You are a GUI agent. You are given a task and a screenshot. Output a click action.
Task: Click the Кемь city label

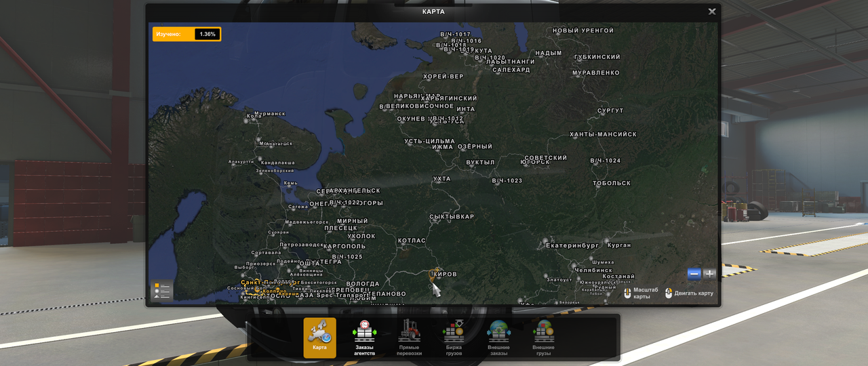pyautogui.click(x=291, y=183)
